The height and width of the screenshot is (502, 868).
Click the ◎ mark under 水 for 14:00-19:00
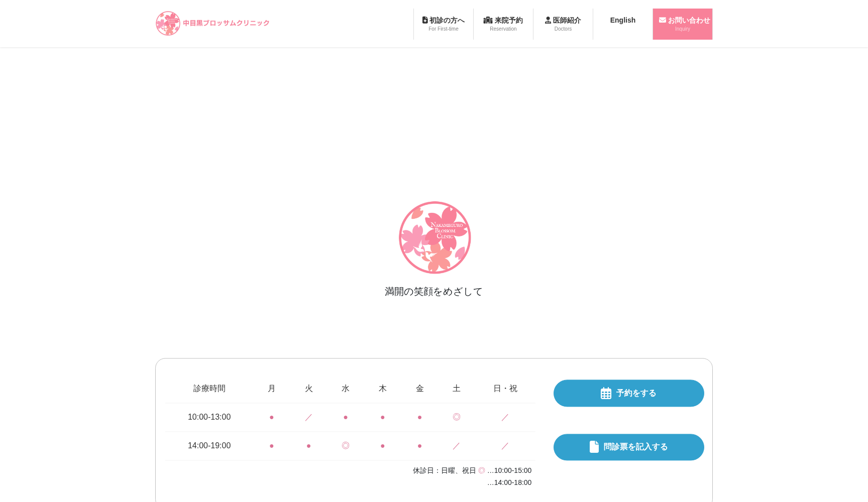tap(346, 446)
